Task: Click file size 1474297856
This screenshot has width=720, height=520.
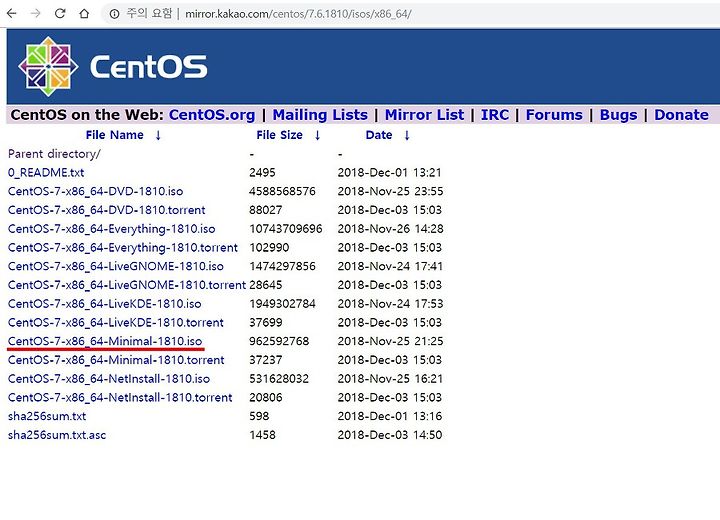Action: click(x=282, y=266)
